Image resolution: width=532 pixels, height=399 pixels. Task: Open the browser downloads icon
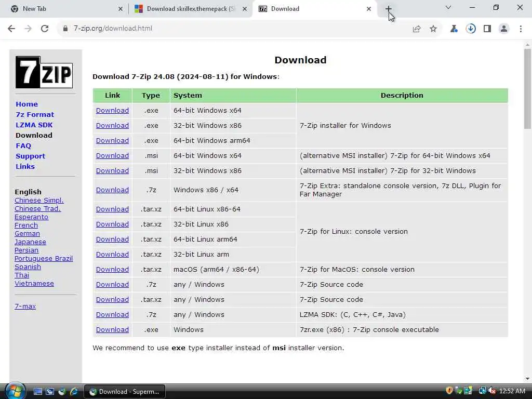(x=471, y=29)
